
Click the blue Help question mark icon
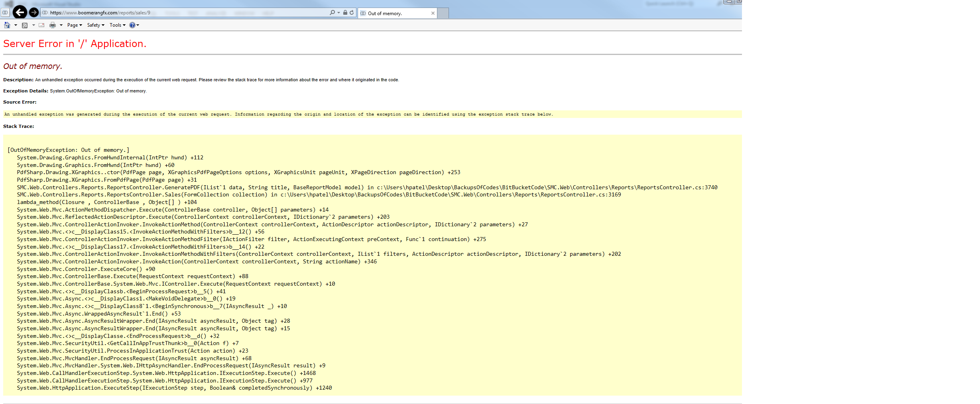(x=132, y=25)
